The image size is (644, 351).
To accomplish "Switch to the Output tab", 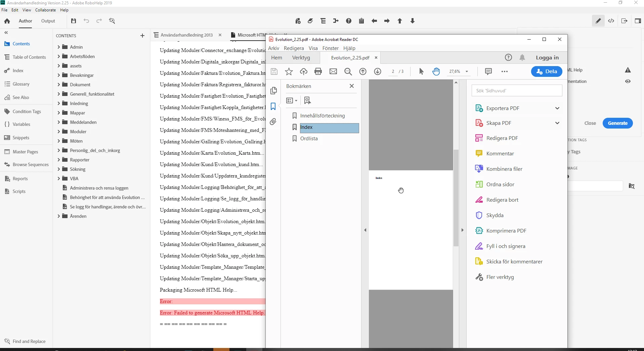I will click(x=48, y=21).
